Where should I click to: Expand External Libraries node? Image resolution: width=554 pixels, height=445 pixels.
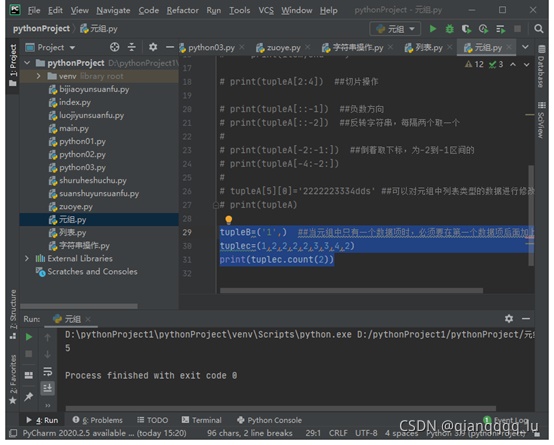[27, 259]
